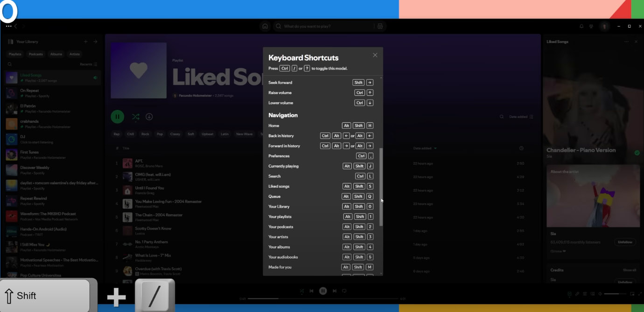Expand Your Library with the arrow icon

click(x=95, y=42)
